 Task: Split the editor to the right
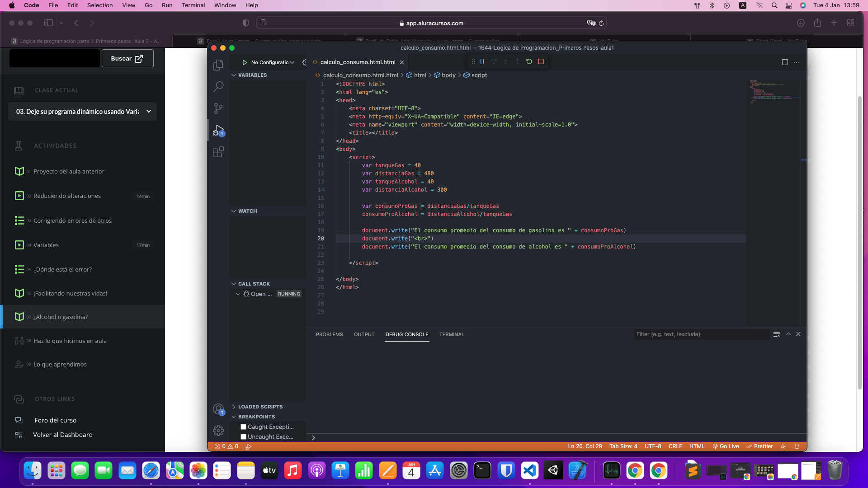[785, 62]
